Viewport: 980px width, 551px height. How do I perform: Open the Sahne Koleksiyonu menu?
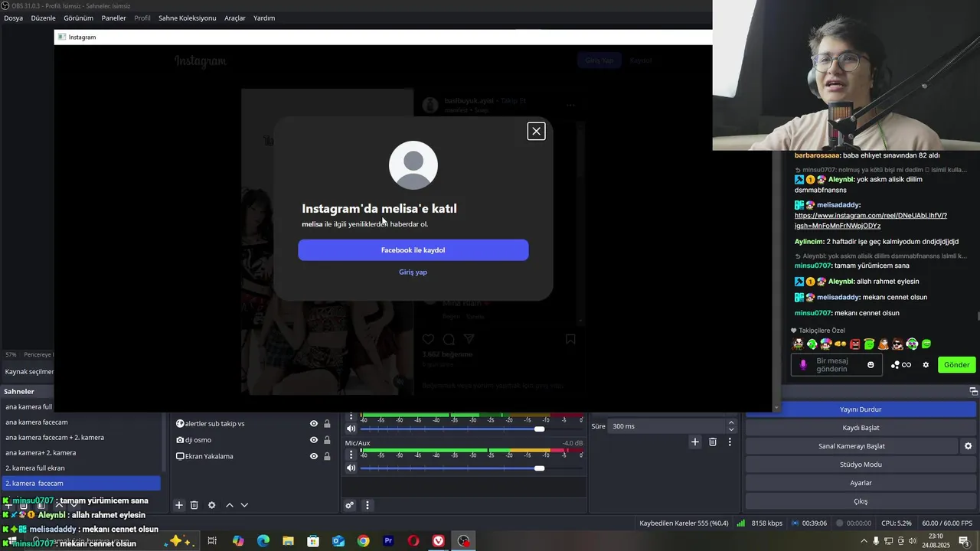point(188,18)
